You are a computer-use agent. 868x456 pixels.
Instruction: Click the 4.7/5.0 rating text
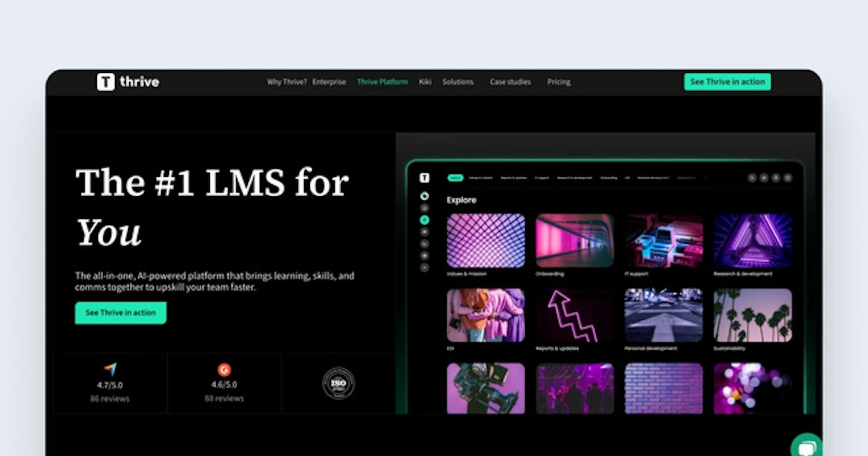[110, 385]
